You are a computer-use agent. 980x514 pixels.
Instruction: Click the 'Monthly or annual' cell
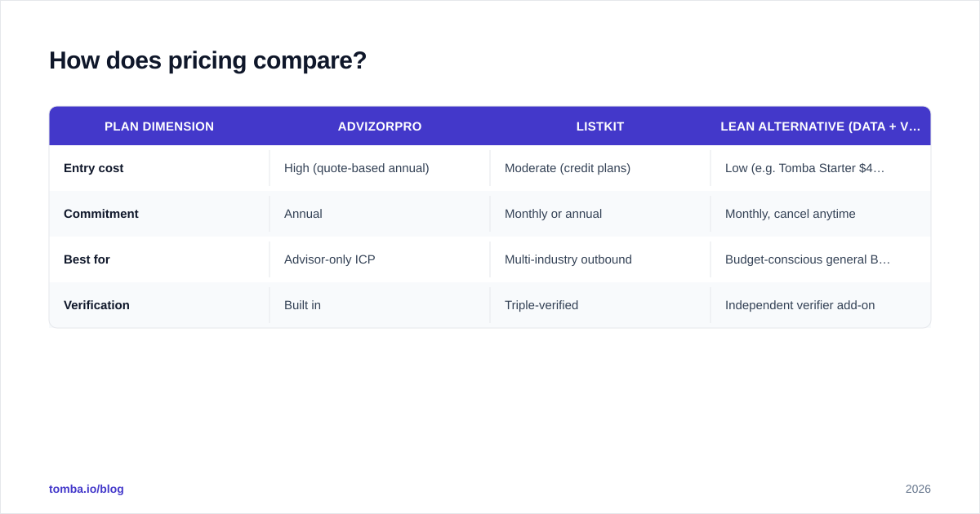click(x=600, y=214)
